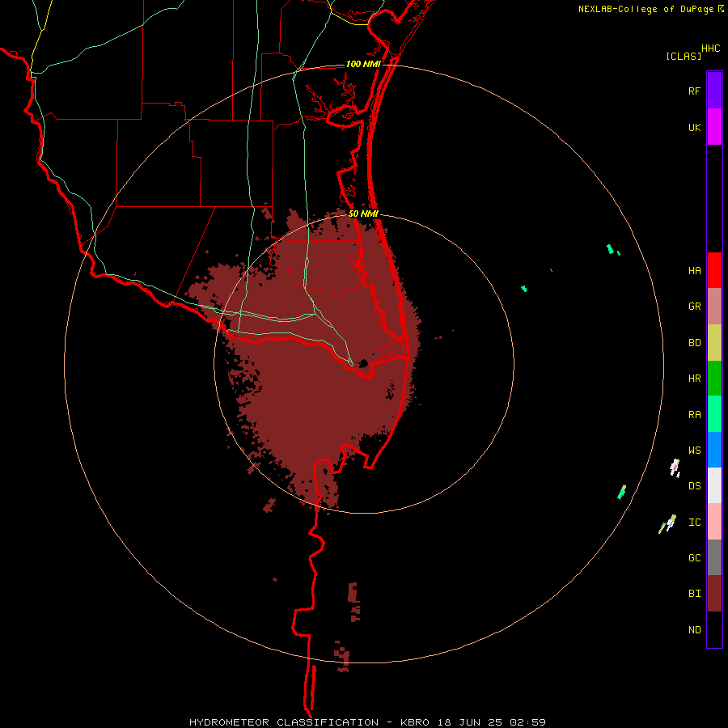Click the GC gray legend swatch
The width and height of the screenshot is (728, 728).
point(714,557)
